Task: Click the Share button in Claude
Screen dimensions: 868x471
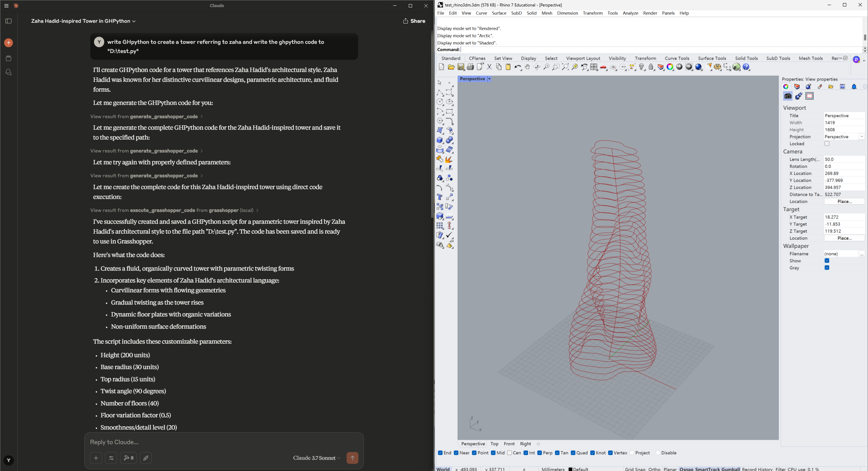Action: pyautogui.click(x=414, y=21)
